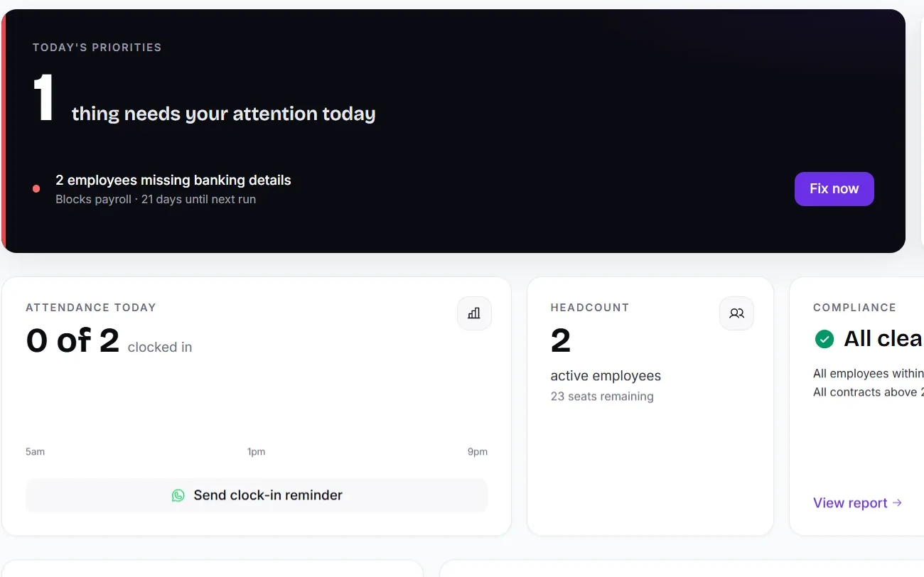The image size is (924, 577).
Task: Click the 'clocked in' text
Action: click(x=160, y=347)
